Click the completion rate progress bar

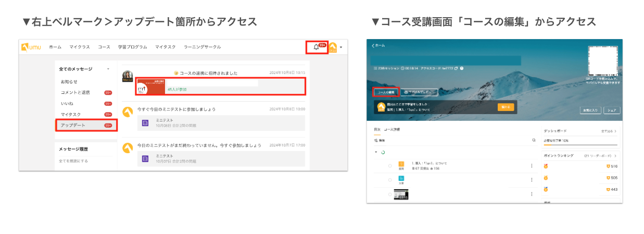[x=580, y=145]
